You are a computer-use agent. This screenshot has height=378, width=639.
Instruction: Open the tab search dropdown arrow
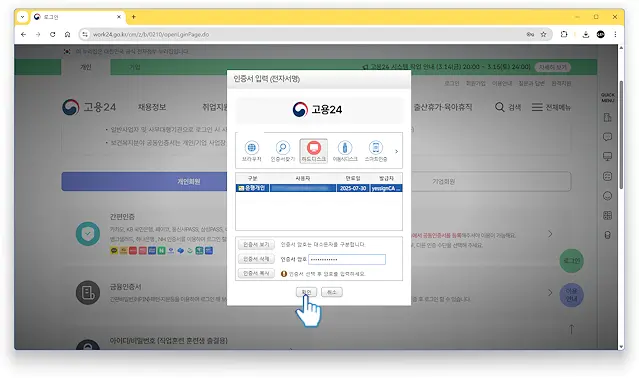pos(22,17)
